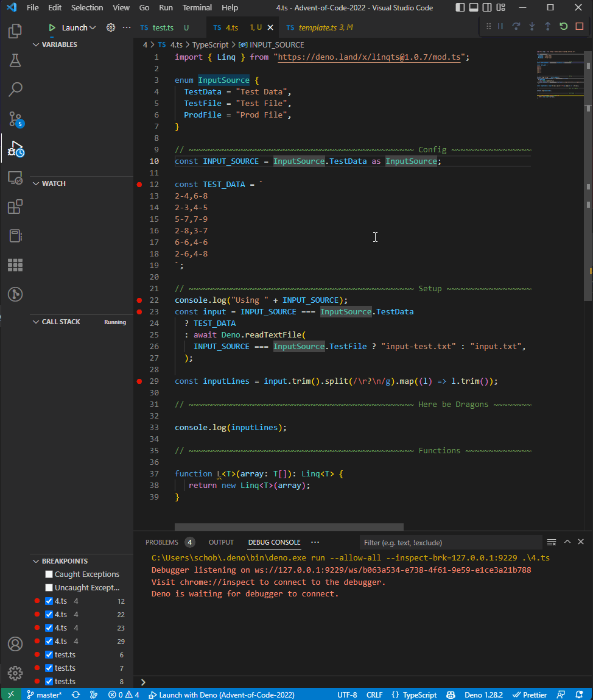Open Source Control with 5 changes
The image size is (593, 700).
[15, 119]
